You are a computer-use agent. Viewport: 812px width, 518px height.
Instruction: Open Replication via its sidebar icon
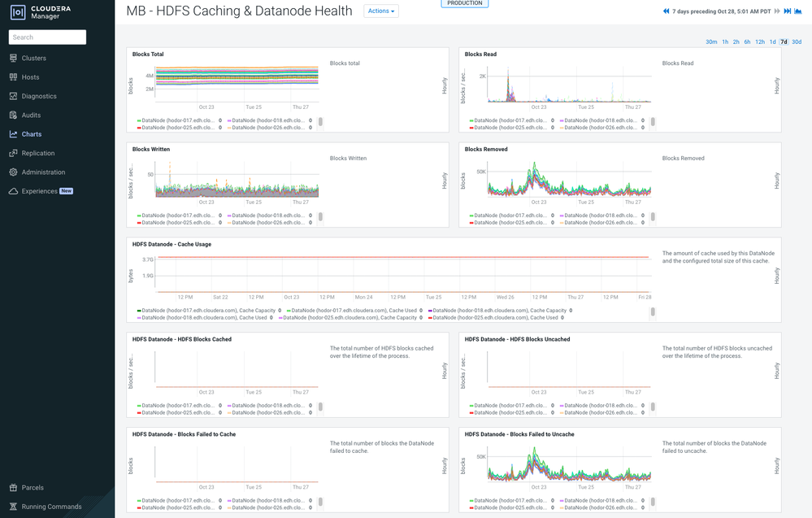pyautogui.click(x=14, y=154)
